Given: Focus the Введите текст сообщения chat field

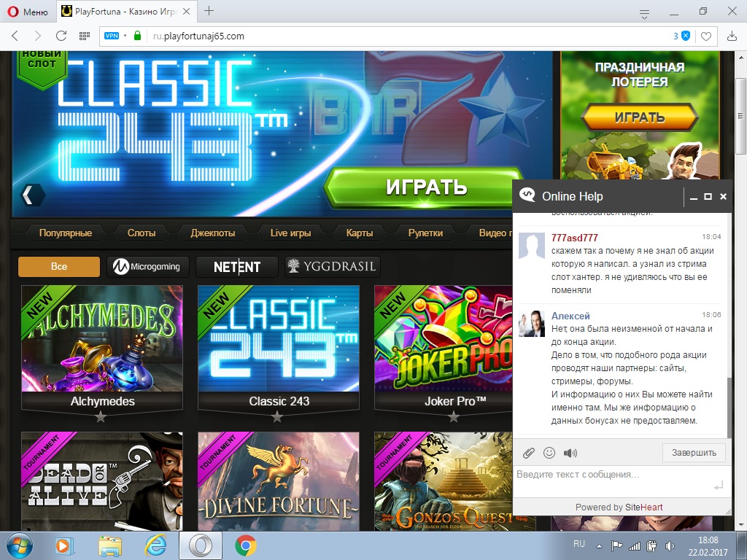Looking at the screenshot, I should point(614,481).
